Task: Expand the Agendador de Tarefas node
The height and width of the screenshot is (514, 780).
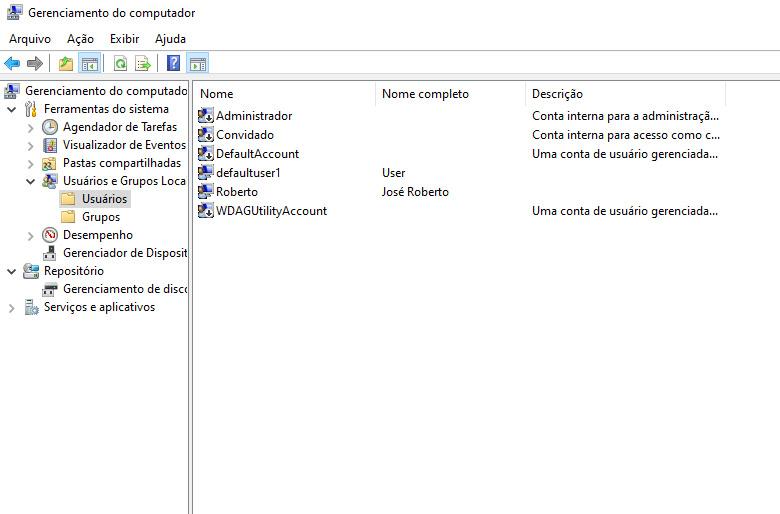Action: [30, 127]
